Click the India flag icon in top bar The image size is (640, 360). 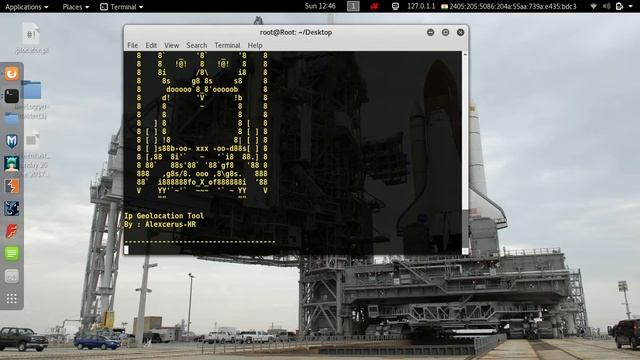[x=444, y=7]
